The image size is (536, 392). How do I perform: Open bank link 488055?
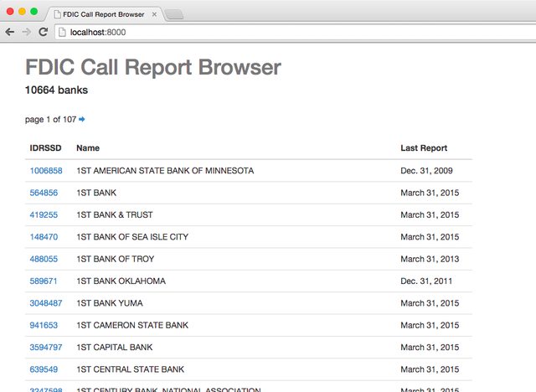pyautogui.click(x=44, y=259)
